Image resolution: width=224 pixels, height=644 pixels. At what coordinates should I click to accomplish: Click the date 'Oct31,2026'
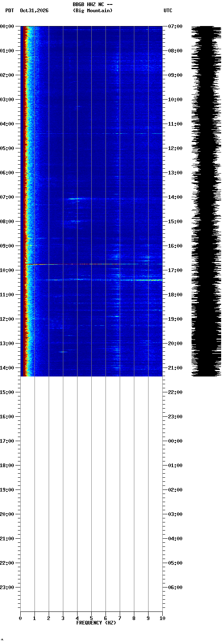[x=34, y=11]
